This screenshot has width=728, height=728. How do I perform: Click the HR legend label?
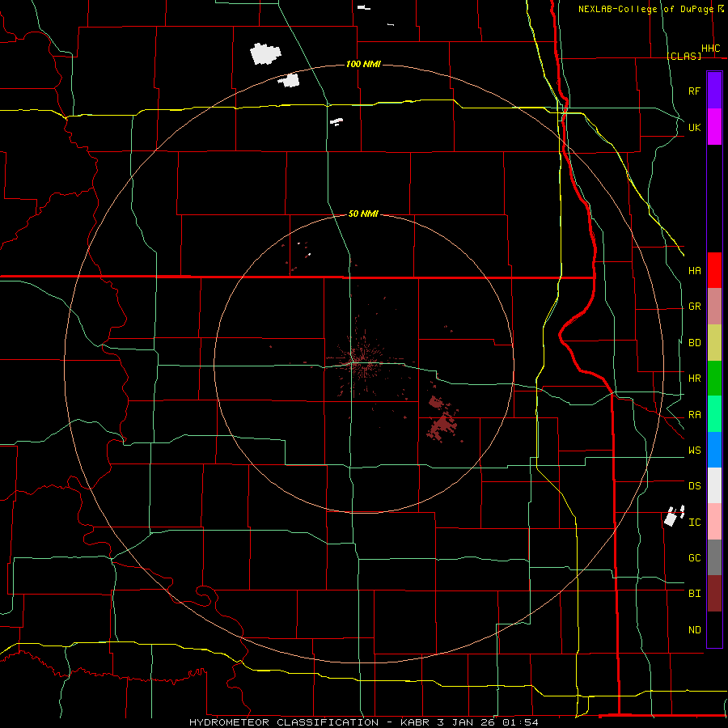pyautogui.click(x=694, y=379)
